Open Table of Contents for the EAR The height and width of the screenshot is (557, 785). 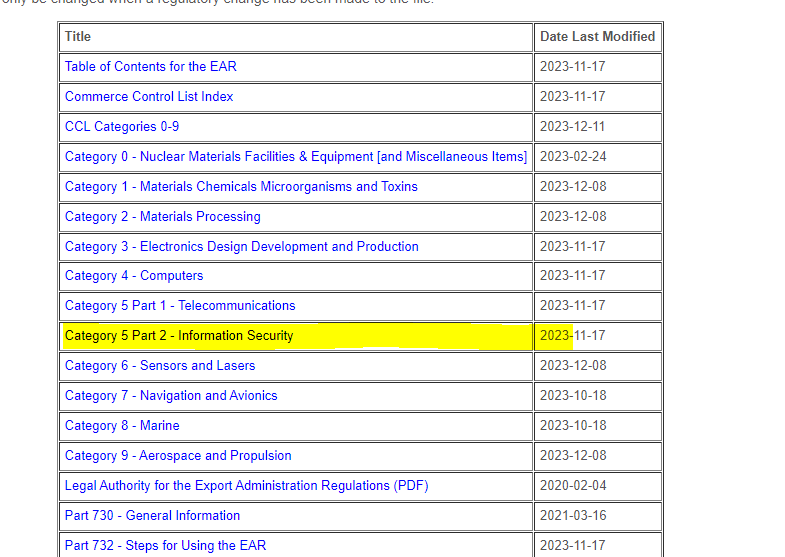coord(150,67)
